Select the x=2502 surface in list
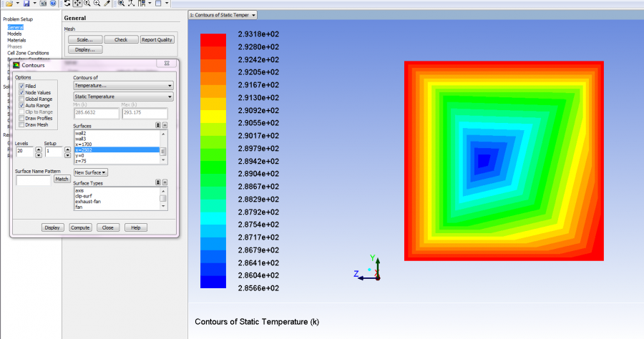Screen dimensions: 644x339 [117, 149]
